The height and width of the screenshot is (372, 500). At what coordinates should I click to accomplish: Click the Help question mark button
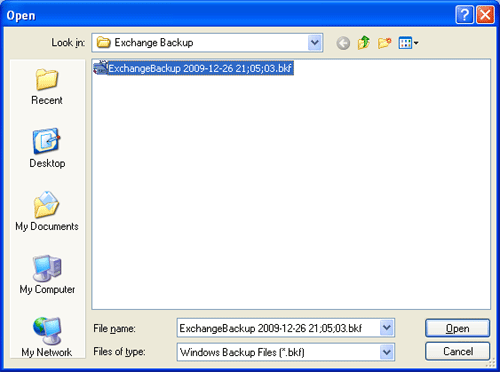pos(464,15)
